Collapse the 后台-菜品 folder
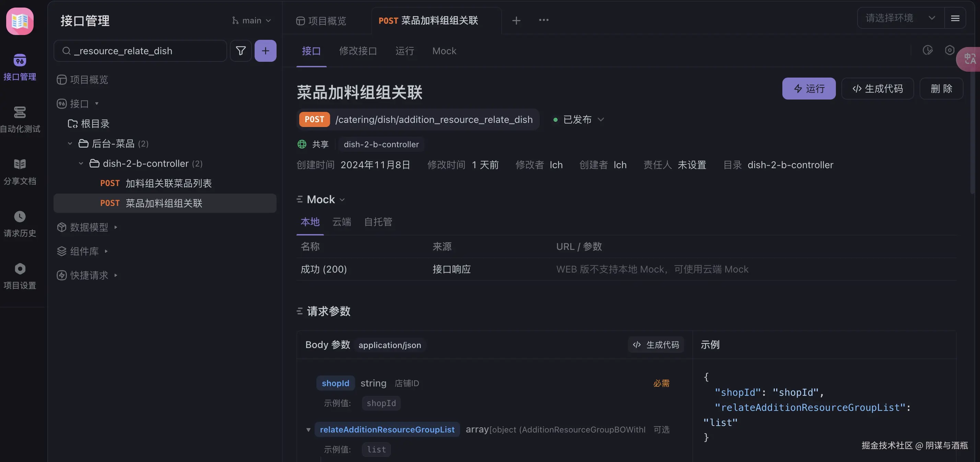The height and width of the screenshot is (462, 980). [70, 143]
